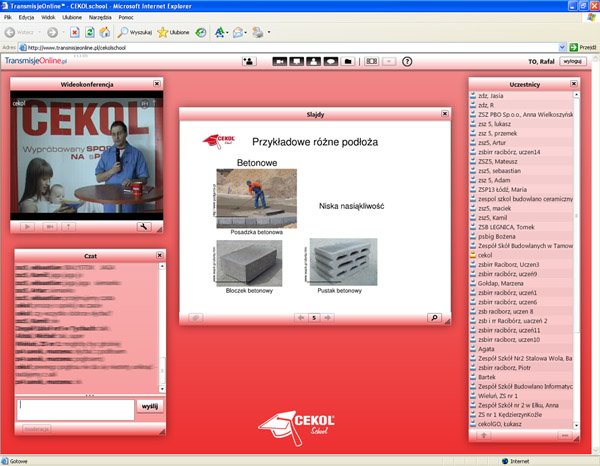Click the move-up arrow in Uczestnicy footer
The height and width of the screenshot is (466, 600).
click(x=484, y=435)
